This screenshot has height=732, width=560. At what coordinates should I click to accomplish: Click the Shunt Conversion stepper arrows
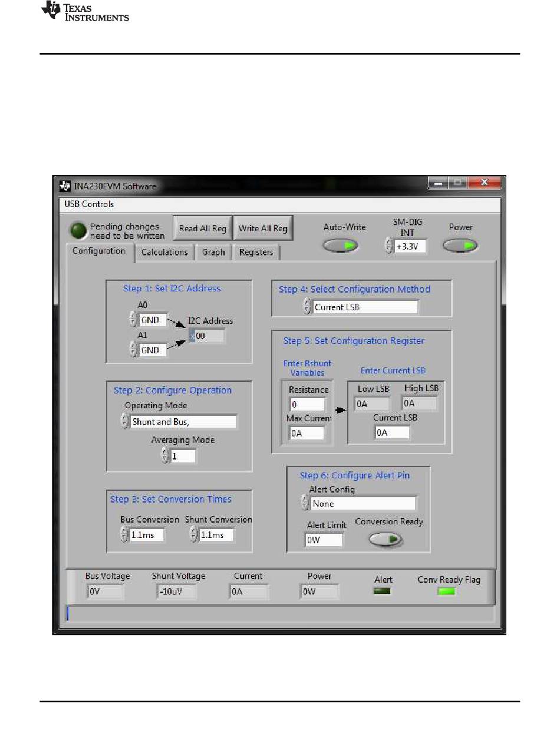click(193, 535)
